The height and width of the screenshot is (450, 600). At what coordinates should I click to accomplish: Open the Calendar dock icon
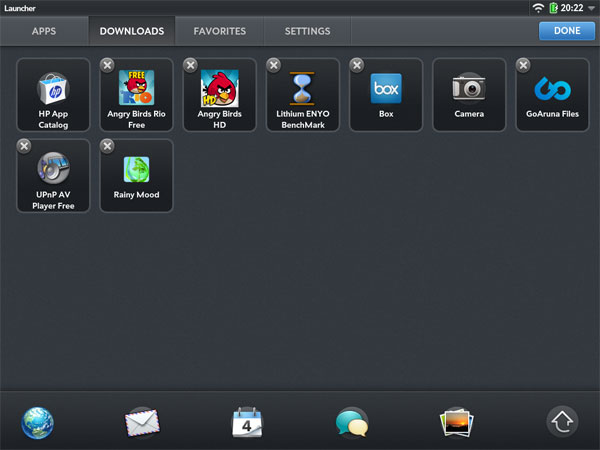click(x=247, y=422)
